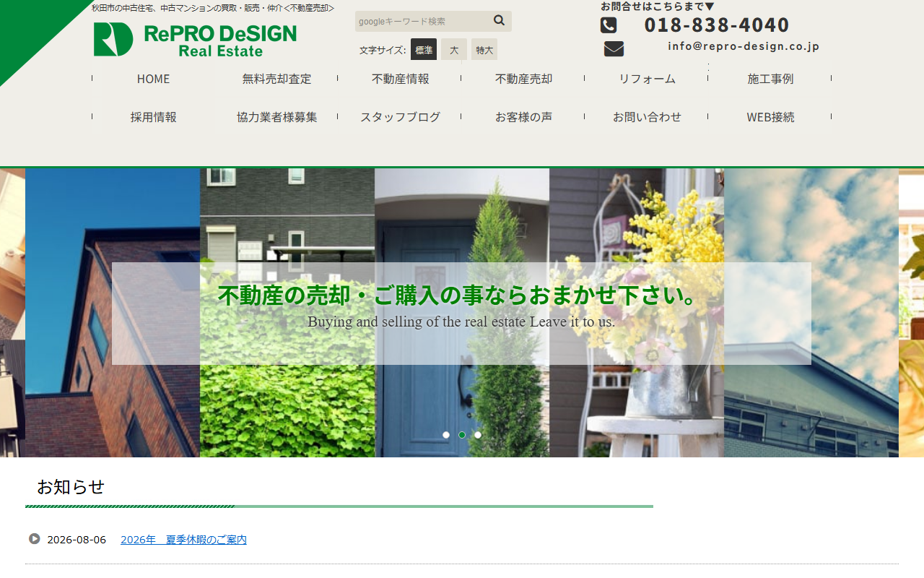Click the search magnifier icon
The height and width of the screenshot is (578, 924).
click(x=499, y=20)
